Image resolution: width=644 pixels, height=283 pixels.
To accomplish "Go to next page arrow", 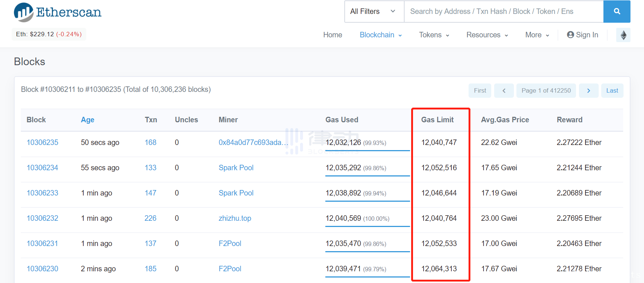I will (x=588, y=90).
